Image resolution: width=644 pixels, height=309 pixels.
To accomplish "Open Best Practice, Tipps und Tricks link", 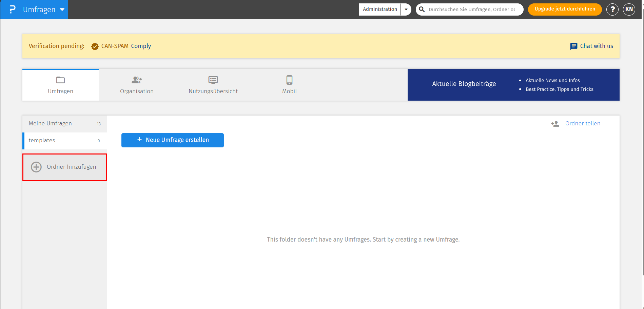I will point(560,89).
